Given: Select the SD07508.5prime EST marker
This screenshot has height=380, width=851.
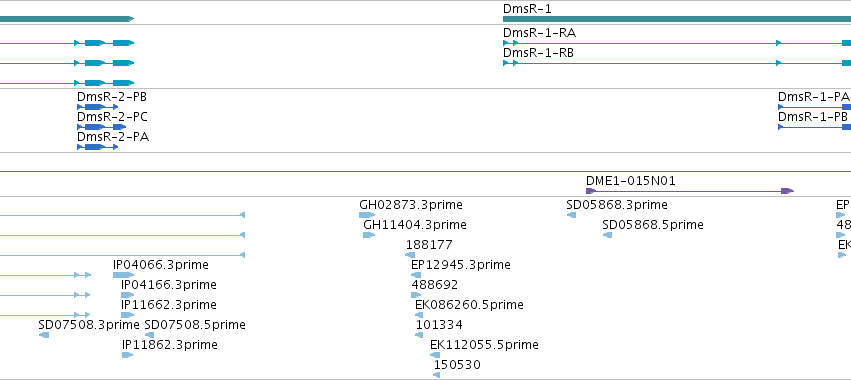Looking at the screenshot, I should 149,335.
